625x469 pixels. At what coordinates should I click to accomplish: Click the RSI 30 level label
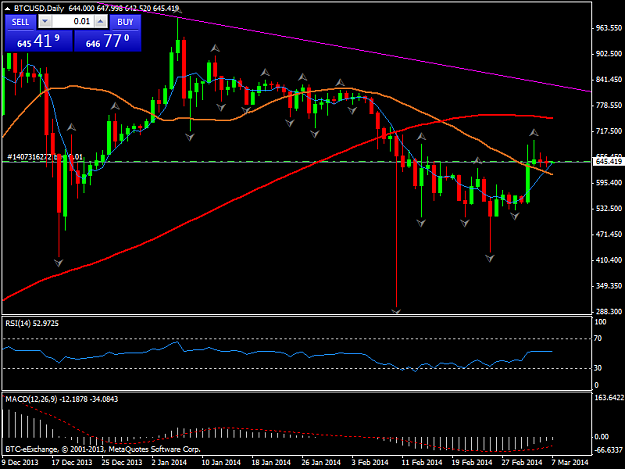click(598, 368)
